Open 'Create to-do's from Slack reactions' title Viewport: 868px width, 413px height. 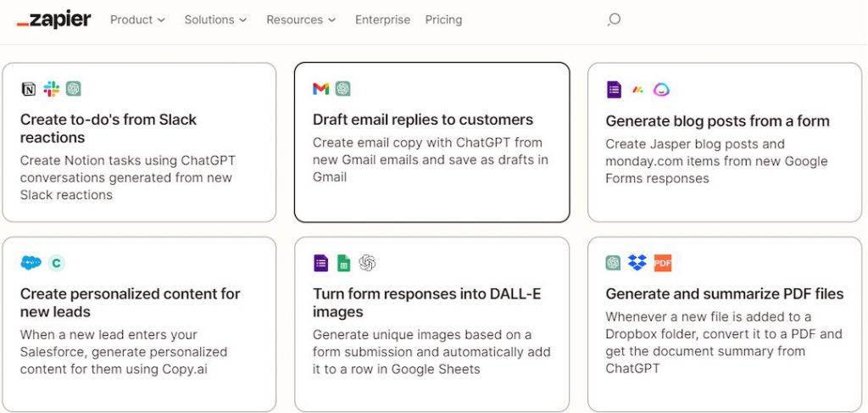108,128
